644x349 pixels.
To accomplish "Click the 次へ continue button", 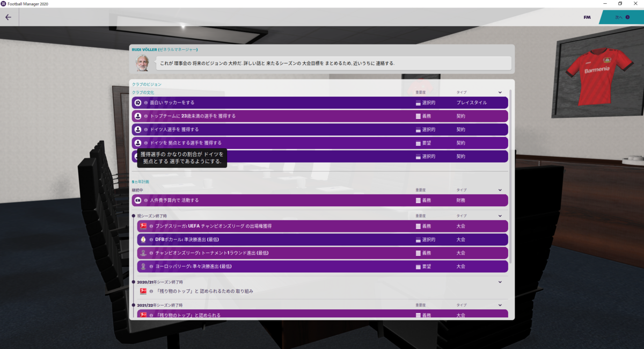I will 621,17.
